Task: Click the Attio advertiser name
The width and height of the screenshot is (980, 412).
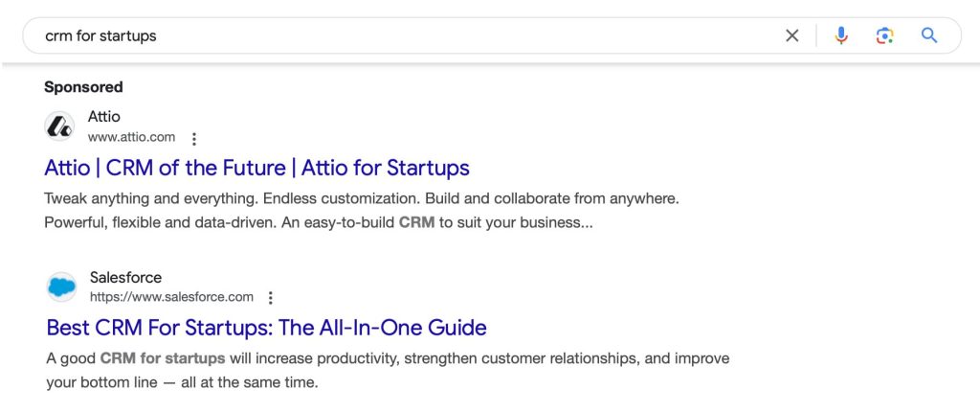Action: tap(104, 117)
